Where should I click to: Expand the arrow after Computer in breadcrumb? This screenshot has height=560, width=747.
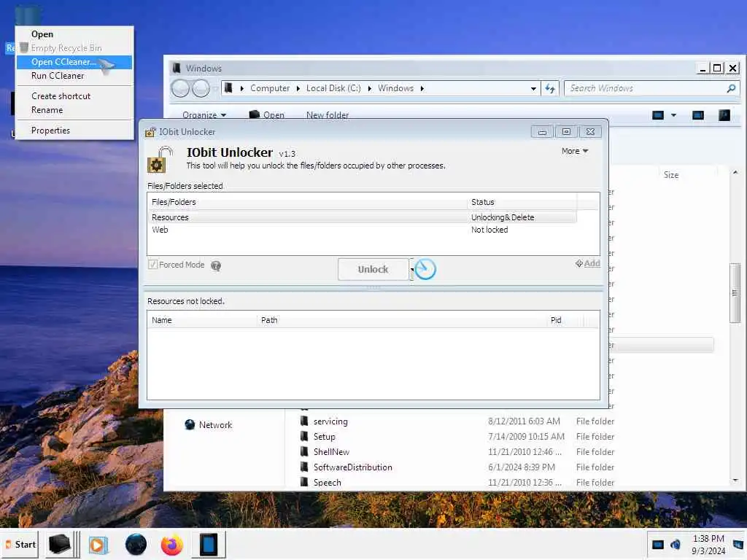[x=298, y=88]
